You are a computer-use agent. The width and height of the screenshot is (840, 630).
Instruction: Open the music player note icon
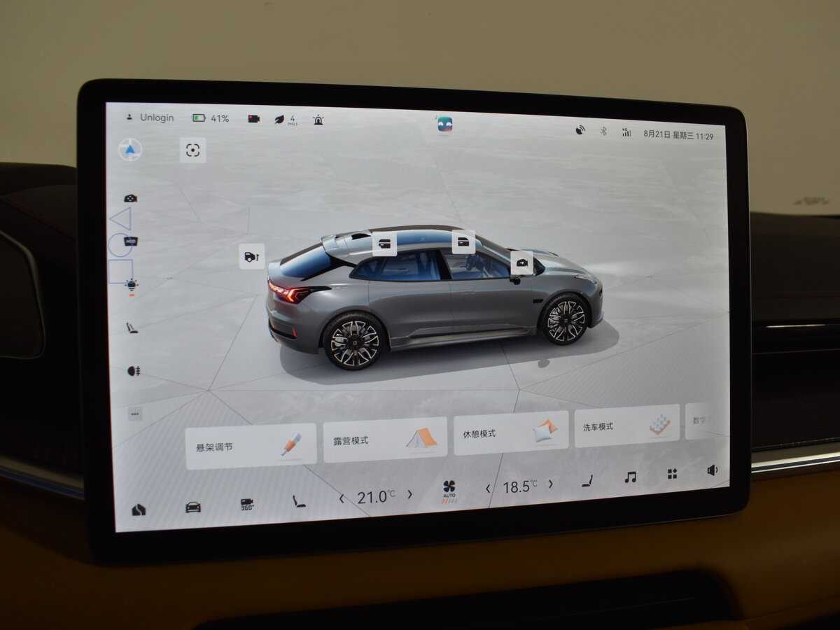click(x=630, y=477)
